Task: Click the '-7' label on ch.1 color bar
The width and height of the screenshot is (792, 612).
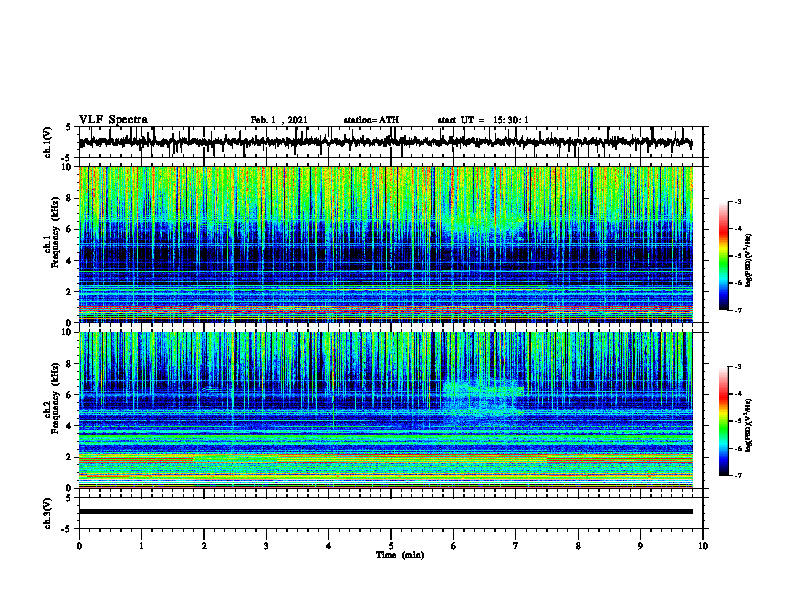Action: click(x=738, y=310)
